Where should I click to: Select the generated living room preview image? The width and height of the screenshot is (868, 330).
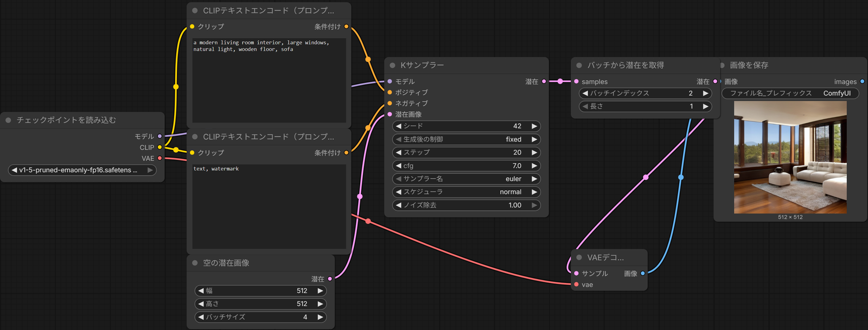tap(790, 157)
